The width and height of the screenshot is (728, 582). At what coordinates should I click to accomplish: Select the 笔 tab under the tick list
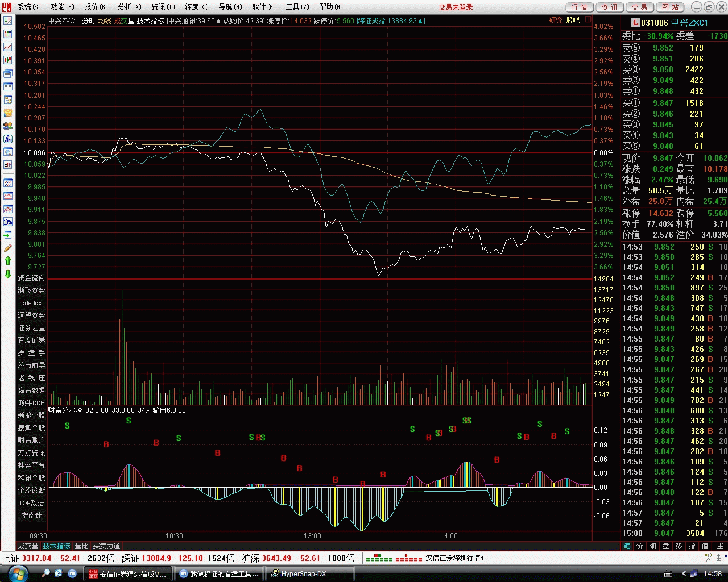627,546
